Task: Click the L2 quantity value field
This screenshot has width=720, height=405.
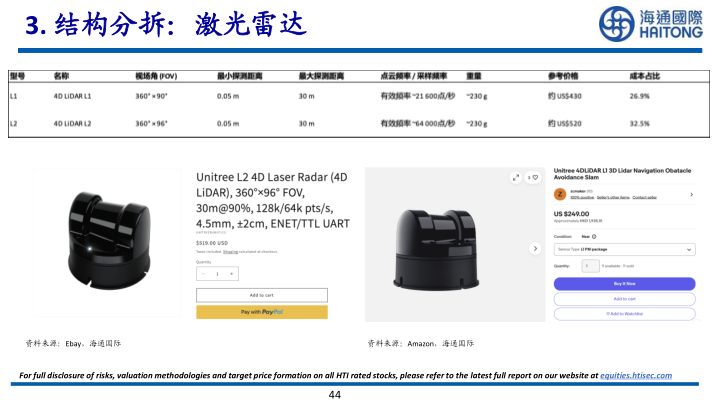Action: [x=217, y=274]
